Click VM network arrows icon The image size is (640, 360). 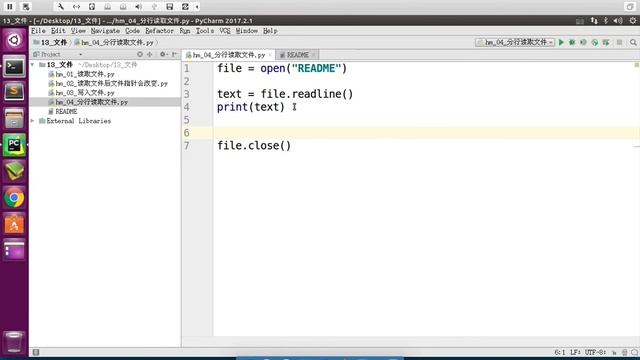click(x=76, y=7)
